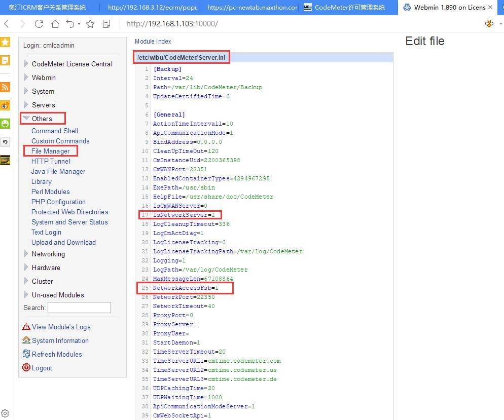Image resolution: width=504 pixels, height=420 pixels.
Task: Click the Module Index link
Action: (x=153, y=42)
